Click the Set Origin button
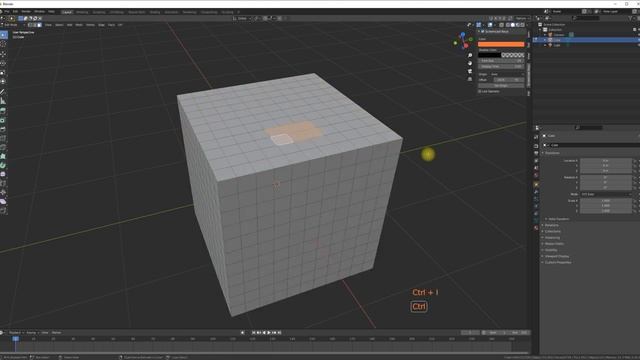Viewport: 640px width, 360px height. [x=501, y=86]
